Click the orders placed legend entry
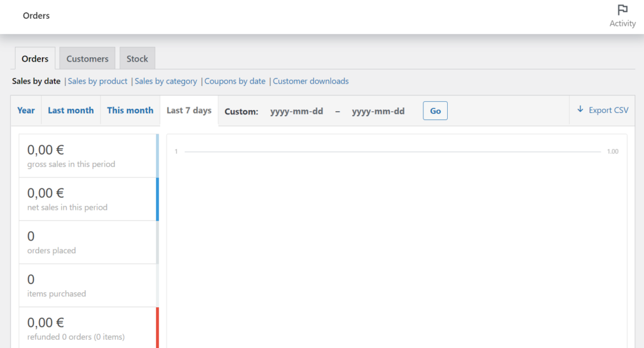 pos(88,242)
